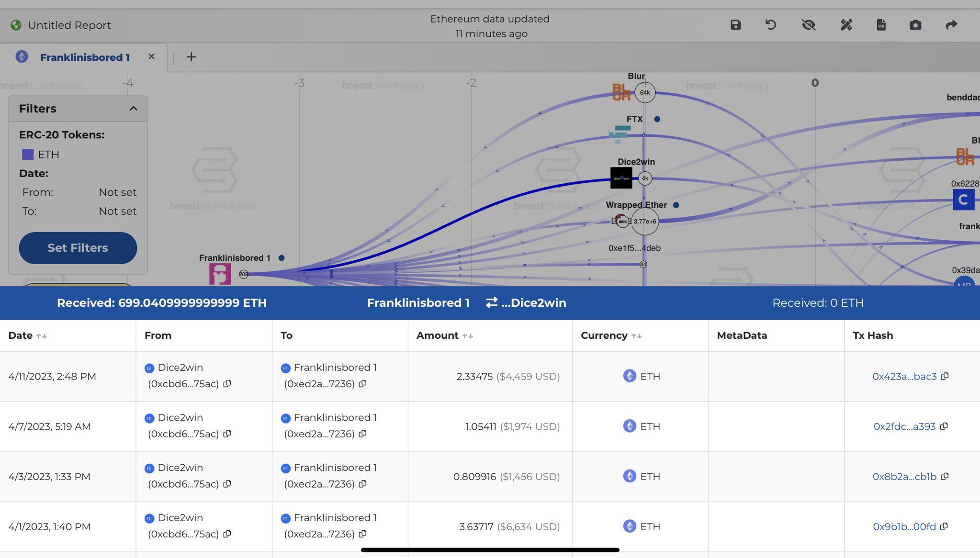The width and height of the screenshot is (980, 558).
Task: Click the Dice2win 4k count circle
Action: (x=645, y=178)
